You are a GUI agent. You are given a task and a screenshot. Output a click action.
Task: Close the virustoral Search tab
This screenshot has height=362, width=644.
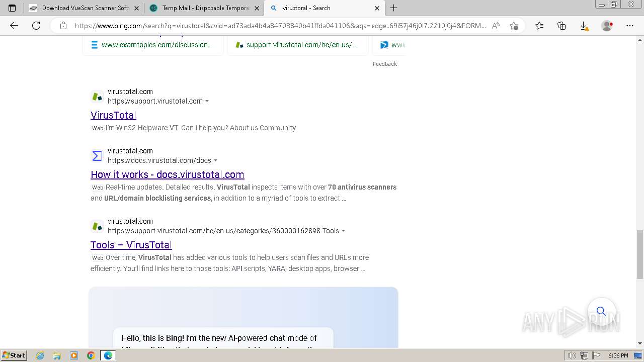point(377,8)
